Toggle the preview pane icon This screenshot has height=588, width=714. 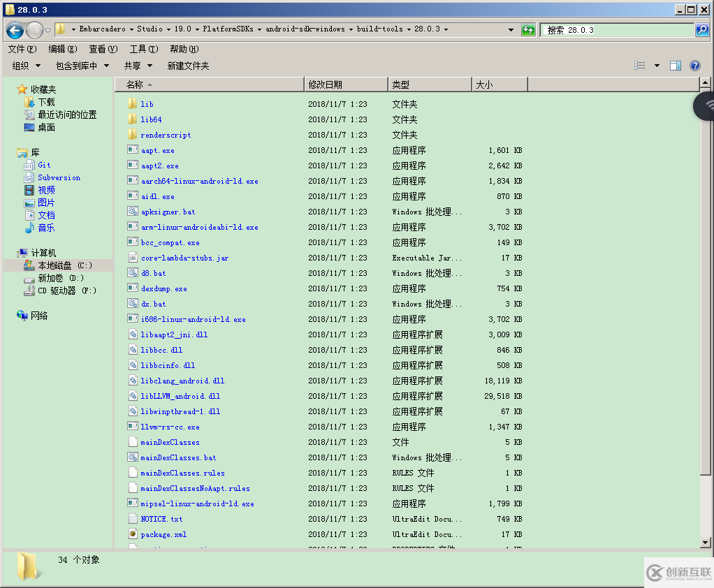pos(675,65)
